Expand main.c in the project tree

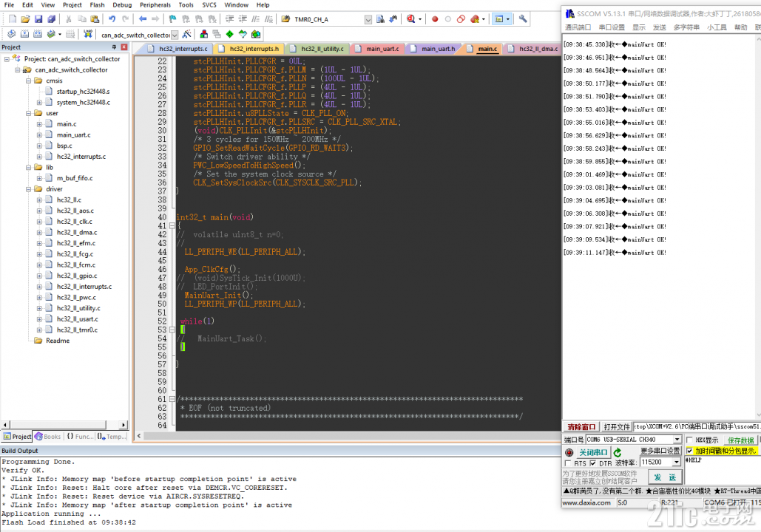click(x=39, y=124)
